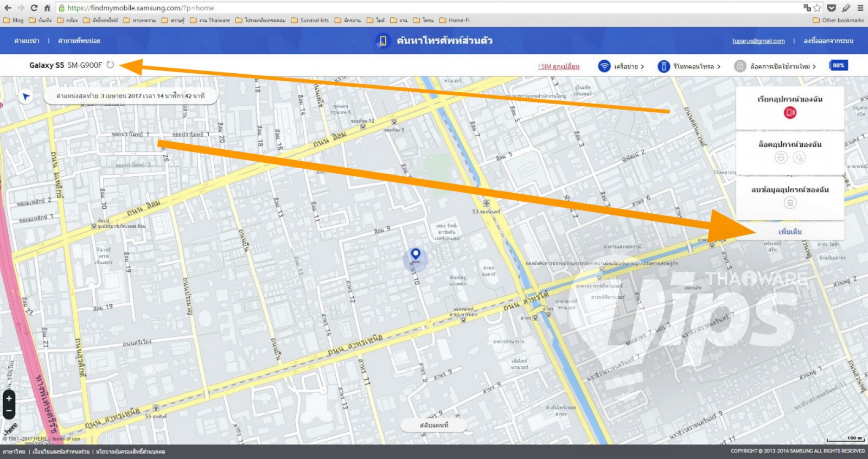This screenshot has width=868, height=459.
Task: Click the blue Wi-Fi network icon
Action: [604, 66]
